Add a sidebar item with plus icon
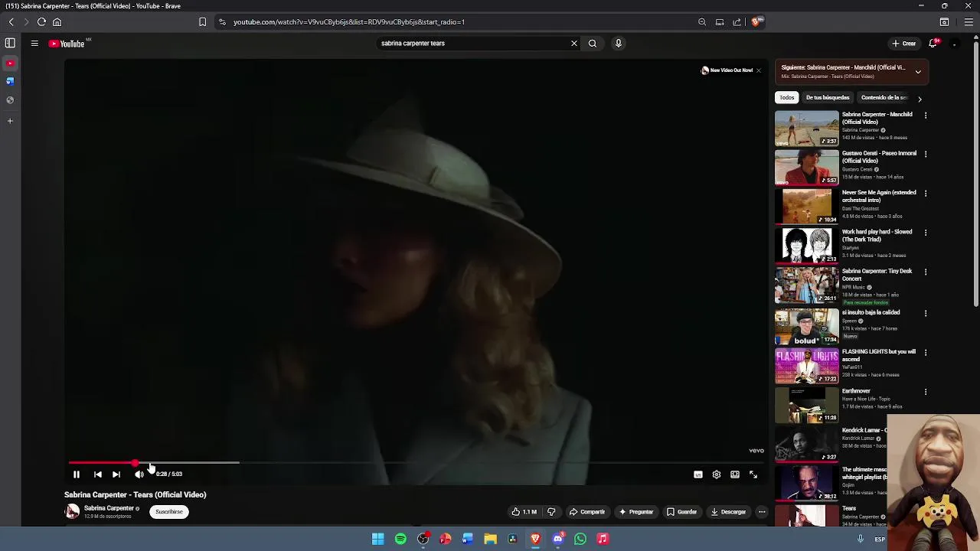The width and height of the screenshot is (980, 551). point(10,121)
